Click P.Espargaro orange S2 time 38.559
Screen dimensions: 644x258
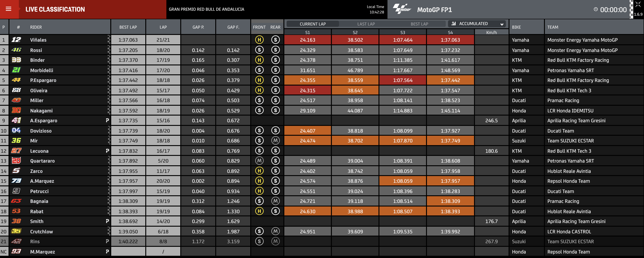[x=355, y=80]
